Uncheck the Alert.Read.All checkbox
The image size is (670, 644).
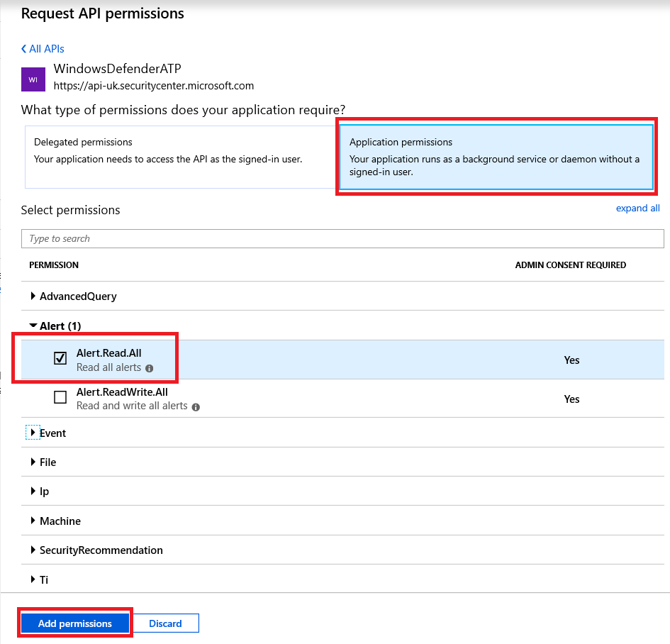click(60, 359)
